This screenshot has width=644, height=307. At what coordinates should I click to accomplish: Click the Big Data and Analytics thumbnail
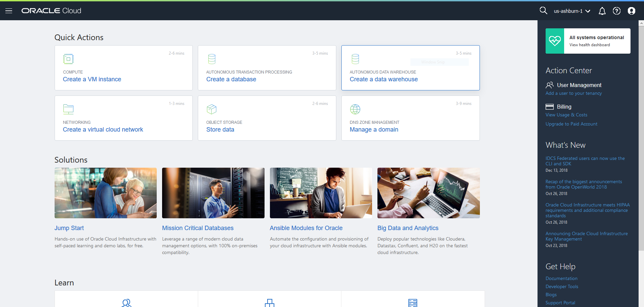429,193
